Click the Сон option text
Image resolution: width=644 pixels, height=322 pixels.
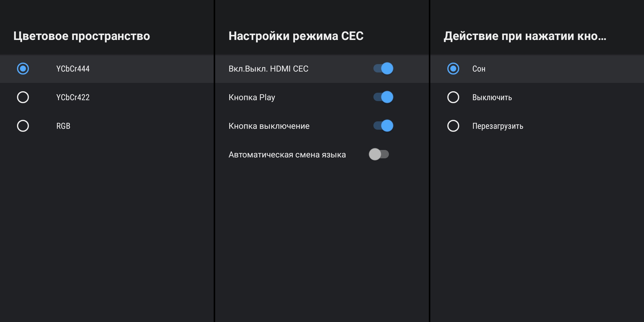[479, 69]
